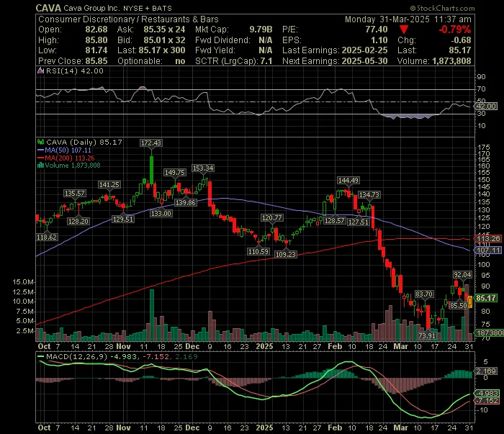The height and width of the screenshot is (434, 504).
Task: Click the SCTR (LrgCap) 7.1 value
Action: [266, 61]
